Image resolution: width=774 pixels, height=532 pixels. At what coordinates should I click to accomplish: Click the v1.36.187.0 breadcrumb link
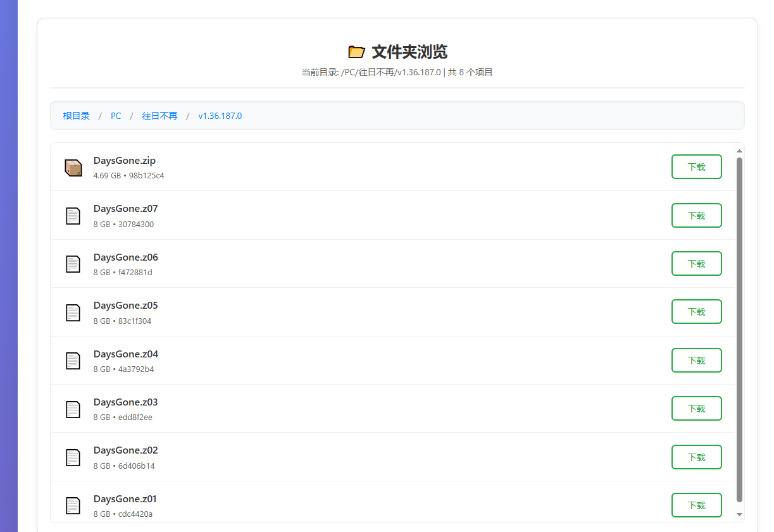point(220,116)
